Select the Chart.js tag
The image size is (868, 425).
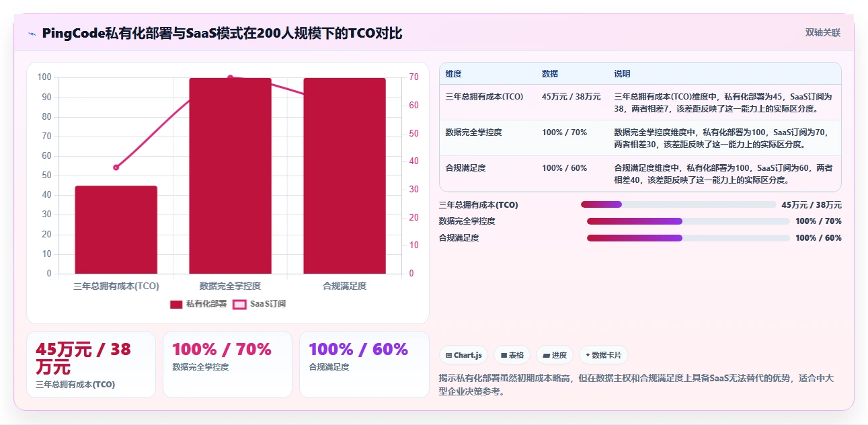[464, 355]
